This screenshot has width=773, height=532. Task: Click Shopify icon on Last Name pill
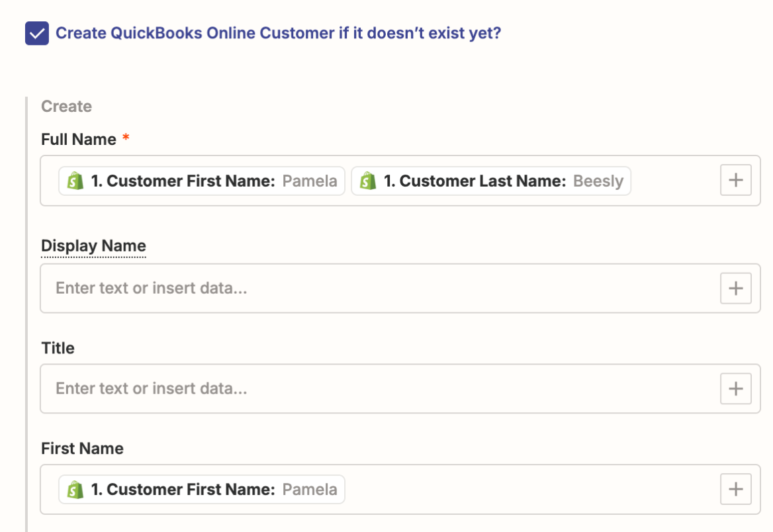point(368,181)
